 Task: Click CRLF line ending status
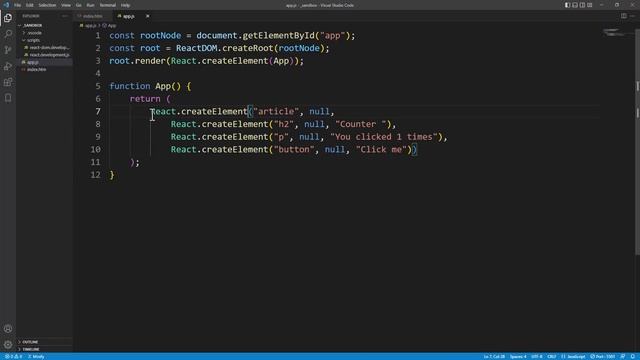click(551, 356)
